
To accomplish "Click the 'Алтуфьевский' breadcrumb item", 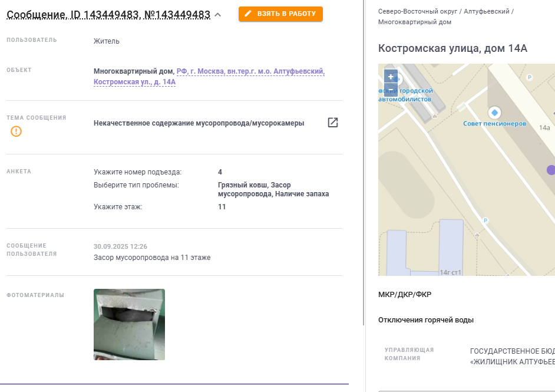I will pyautogui.click(x=486, y=11).
